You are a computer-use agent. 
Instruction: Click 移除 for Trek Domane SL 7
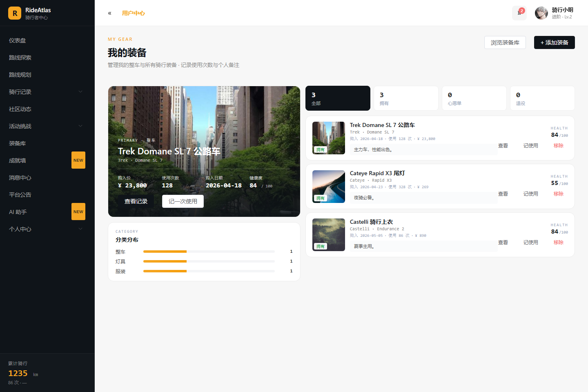[559, 146]
